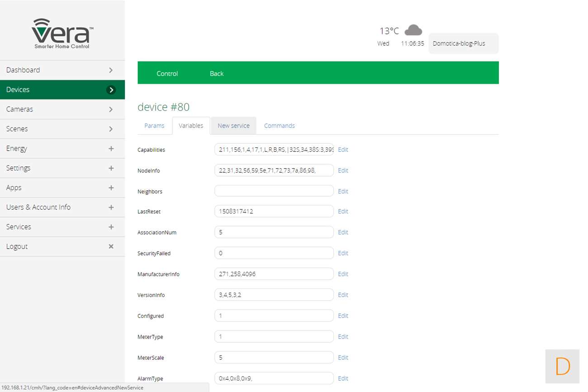Open the Commands tab
This screenshot has width=588, height=392.
click(279, 126)
